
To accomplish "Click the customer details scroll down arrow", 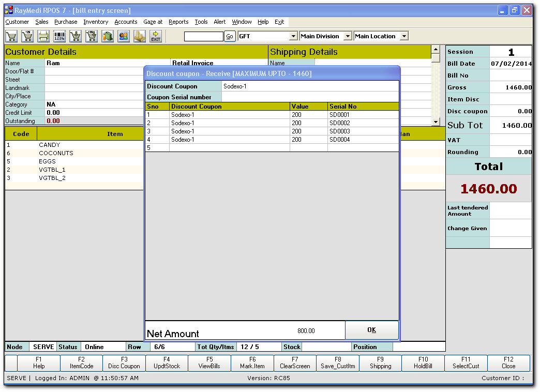I will tap(436, 122).
